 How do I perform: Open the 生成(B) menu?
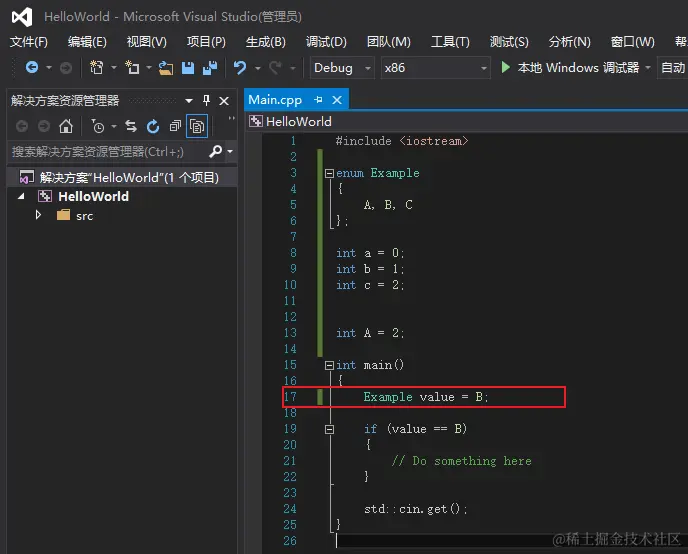coord(265,42)
